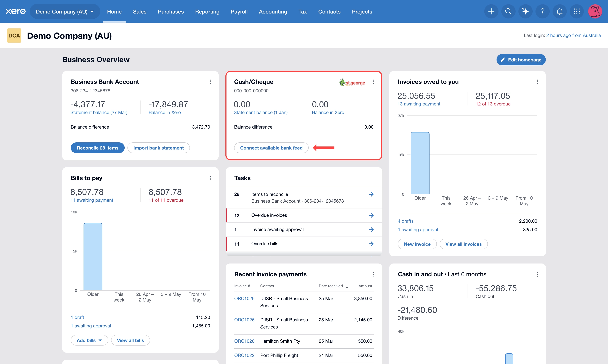Click Older bar in invoices chart

coord(420,163)
